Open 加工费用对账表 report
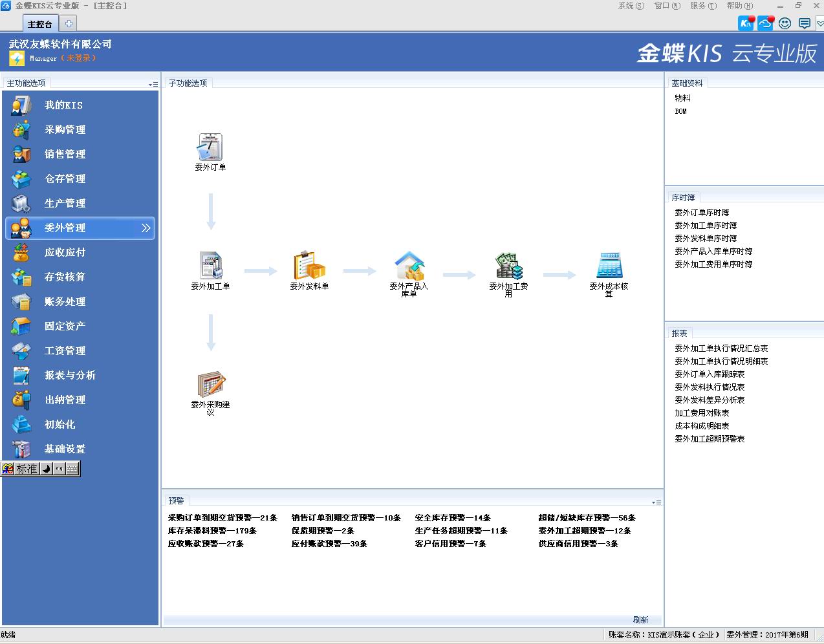 702,413
